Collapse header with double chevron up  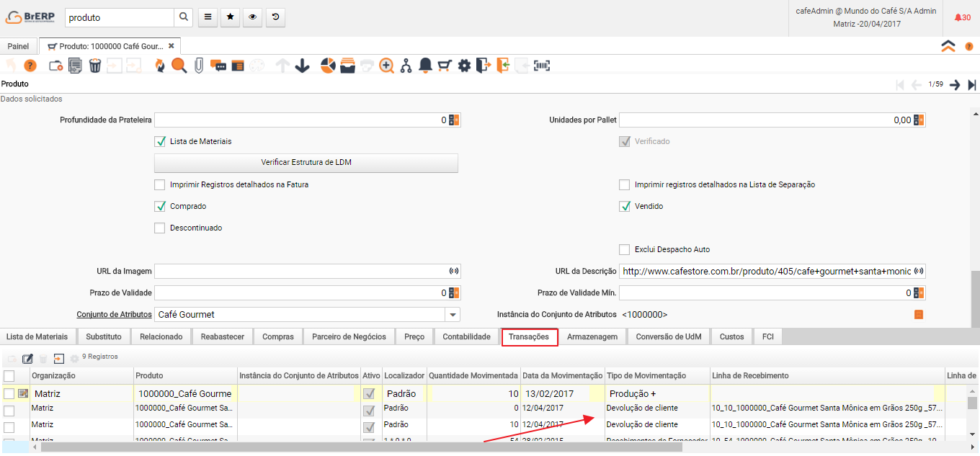pyautogui.click(x=948, y=46)
